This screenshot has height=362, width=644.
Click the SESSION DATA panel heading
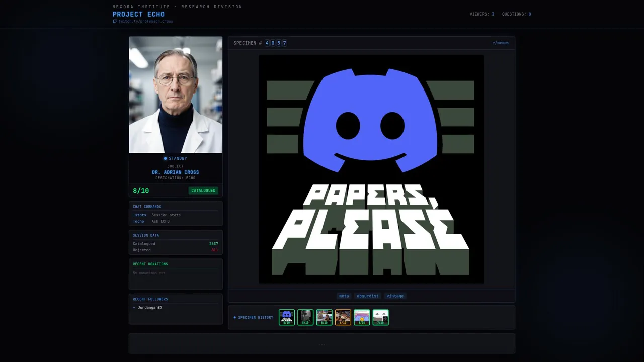click(146, 235)
